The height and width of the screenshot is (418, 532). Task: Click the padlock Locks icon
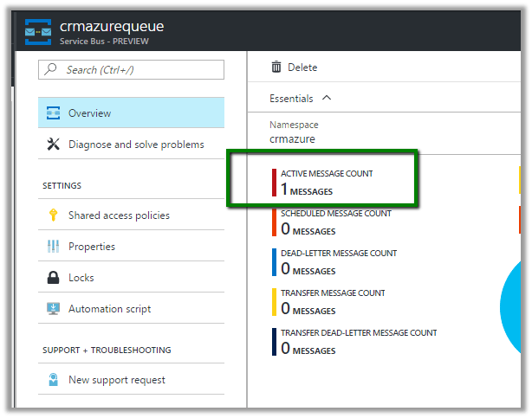[x=53, y=277]
